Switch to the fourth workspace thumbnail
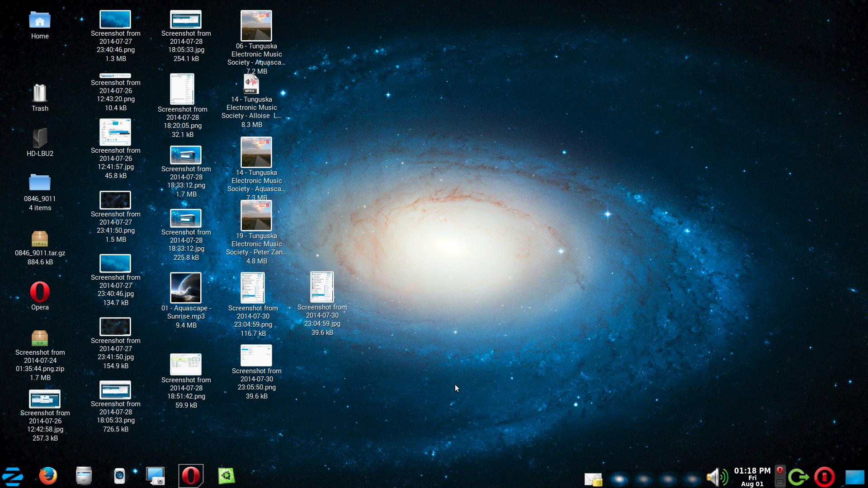Screen dimensions: 868x488 692,479
